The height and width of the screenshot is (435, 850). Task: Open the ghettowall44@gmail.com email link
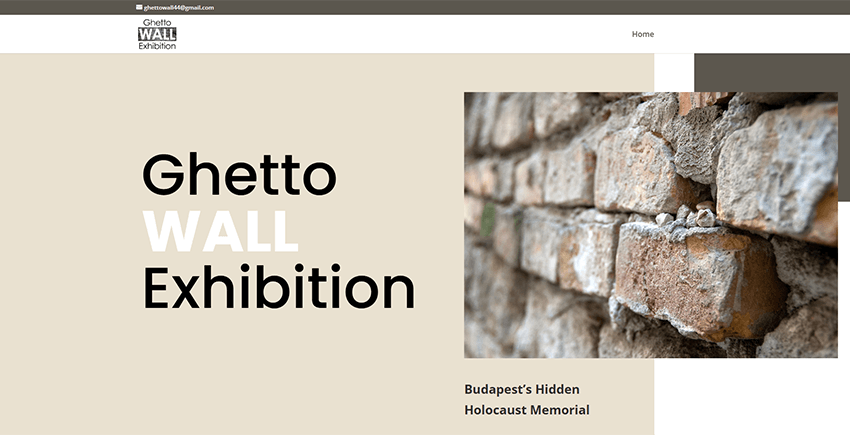[x=179, y=8]
